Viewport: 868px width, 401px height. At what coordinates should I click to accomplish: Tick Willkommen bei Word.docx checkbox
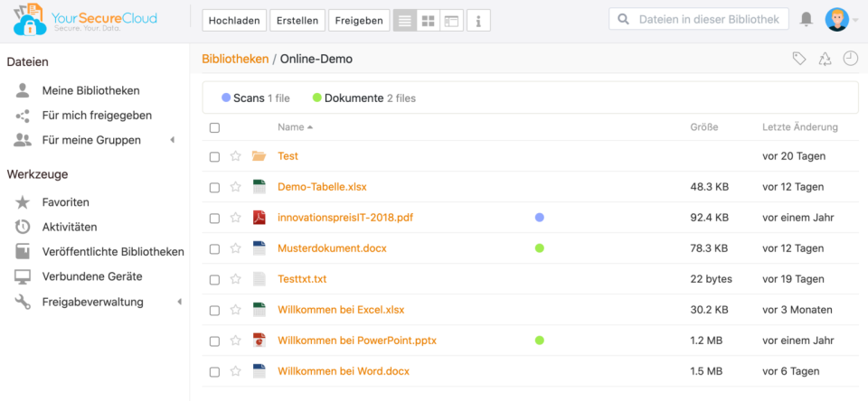click(215, 372)
